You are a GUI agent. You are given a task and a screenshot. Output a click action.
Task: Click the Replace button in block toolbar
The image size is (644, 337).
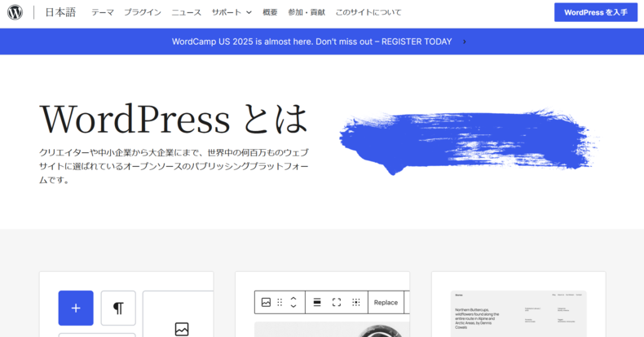(x=386, y=303)
